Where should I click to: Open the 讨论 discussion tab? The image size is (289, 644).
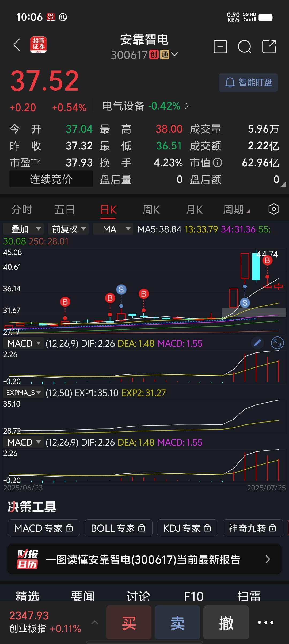click(138, 596)
